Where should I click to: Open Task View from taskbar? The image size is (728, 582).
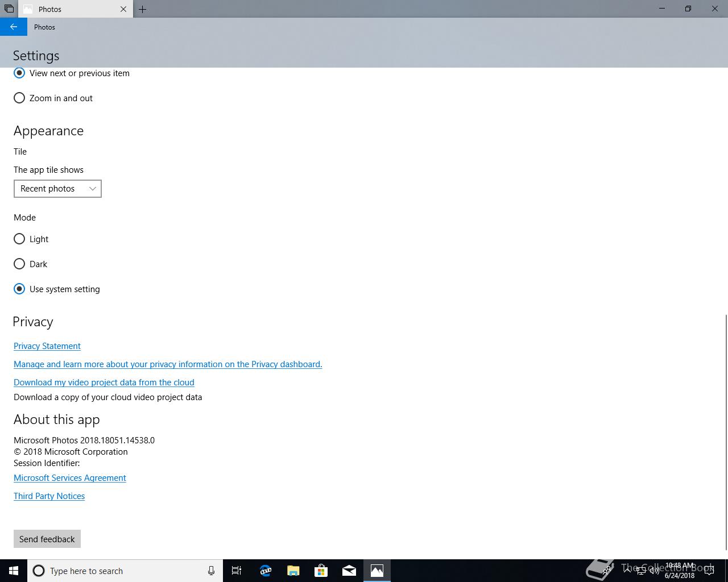point(237,571)
